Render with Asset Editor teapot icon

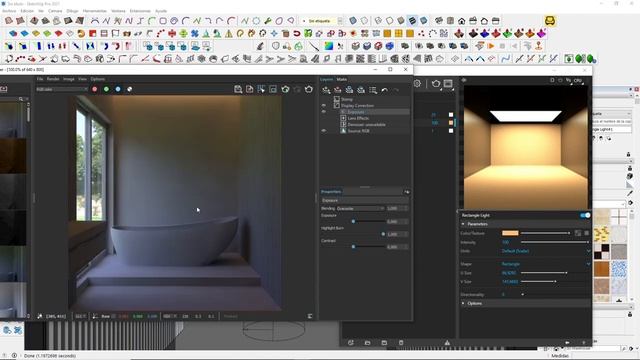436,84
